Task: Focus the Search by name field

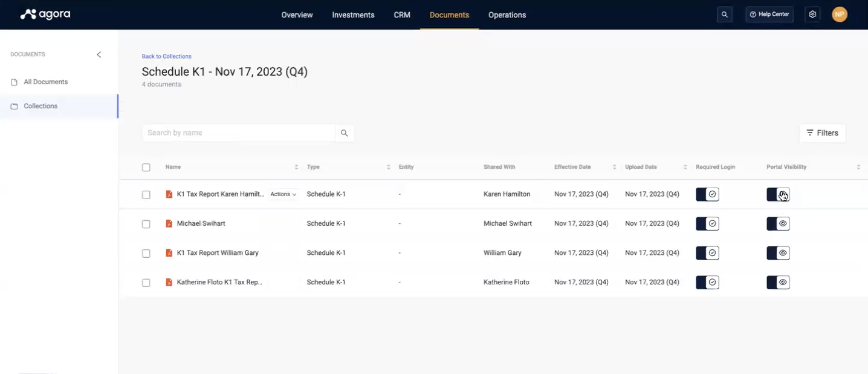Action: point(239,133)
